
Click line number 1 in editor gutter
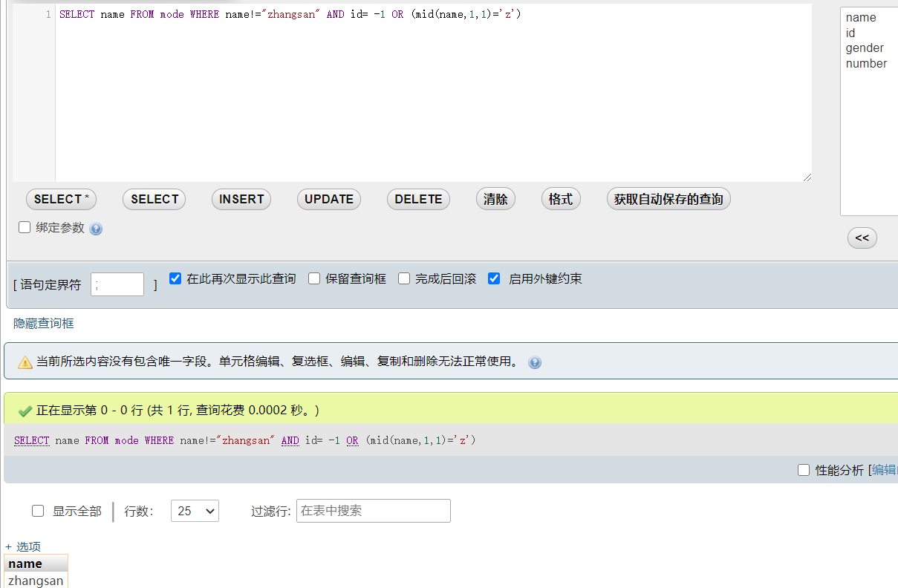(48, 14)
